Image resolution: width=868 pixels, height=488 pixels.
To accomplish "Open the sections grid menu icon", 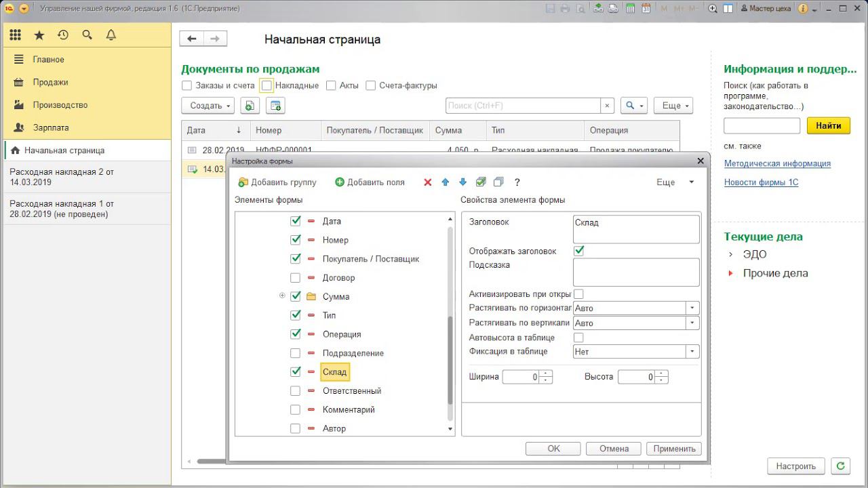I will pyautogui.click(x=15, y=35).
